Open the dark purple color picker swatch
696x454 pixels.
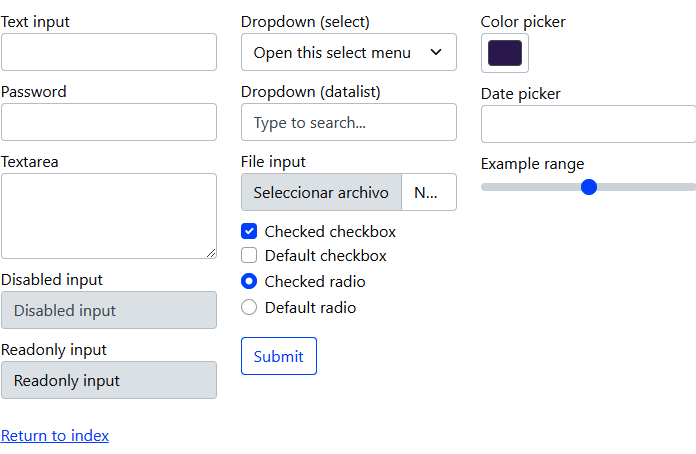click(x=505, y=53)
